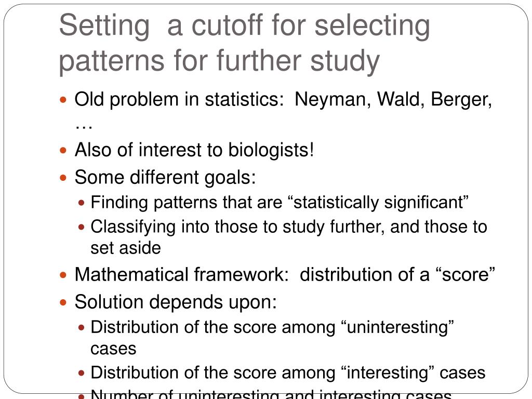
Task: Click the slide title "Setting a cutoff"
Action: [x=244, y=26]
